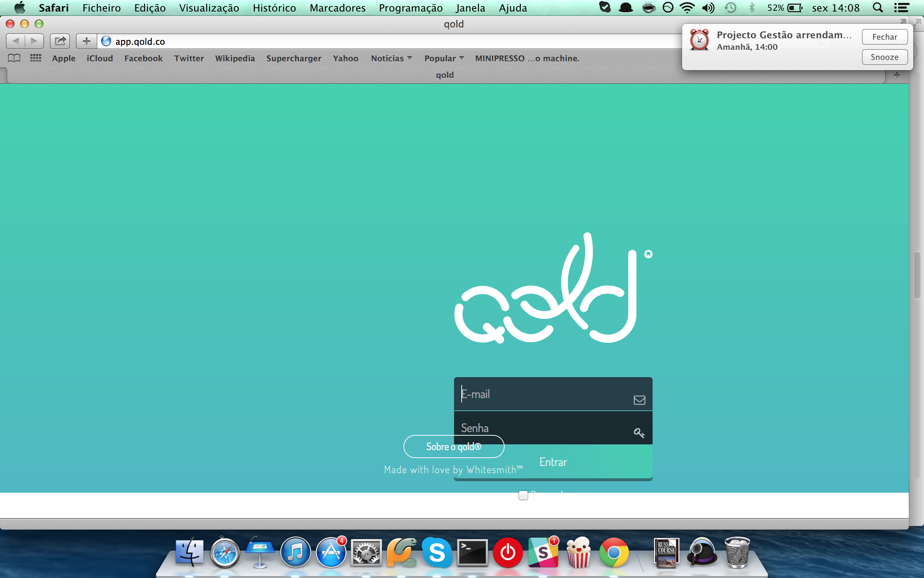Open the Ajuda menu
The width and height of the screenshot is (924, 578).
tap(513, 8)
